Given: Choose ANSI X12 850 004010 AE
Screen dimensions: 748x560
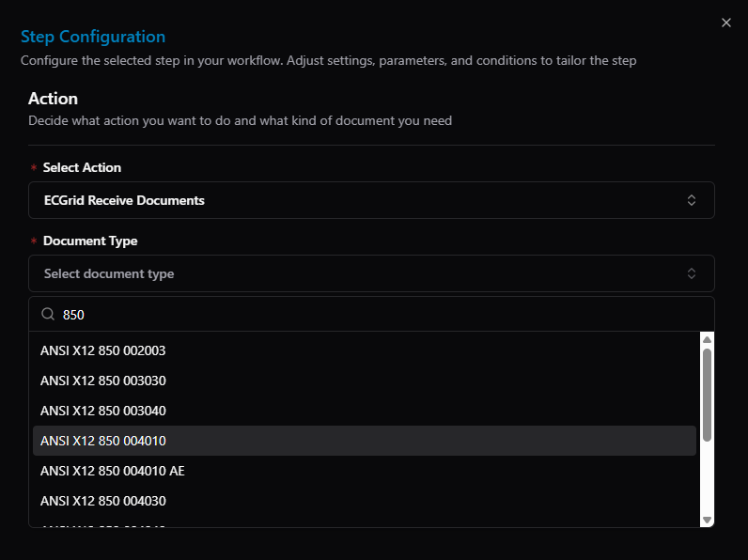Looking at the screenshot, I should click(x=365, y=471).
